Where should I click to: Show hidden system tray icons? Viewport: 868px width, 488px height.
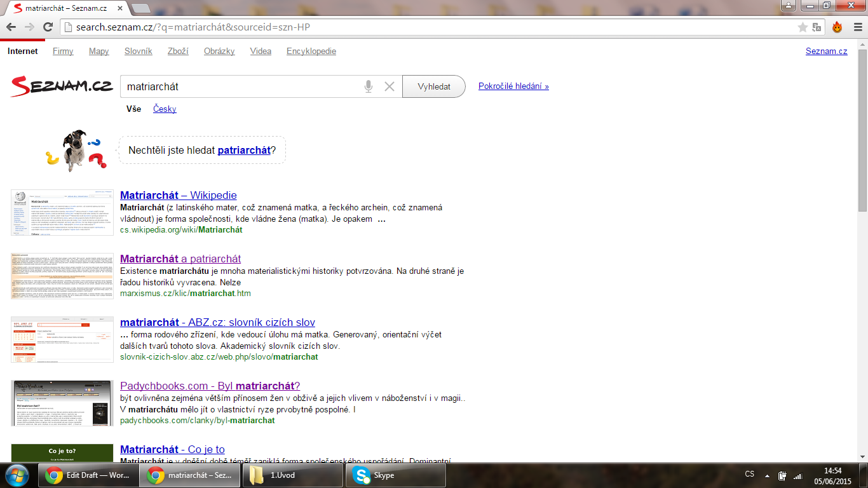coord(768,475)
